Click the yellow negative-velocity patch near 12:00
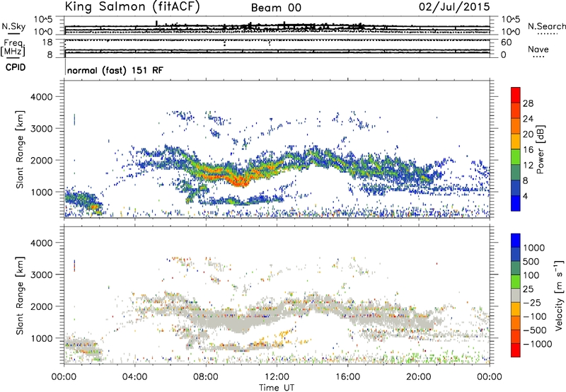 tap(285, 335)
